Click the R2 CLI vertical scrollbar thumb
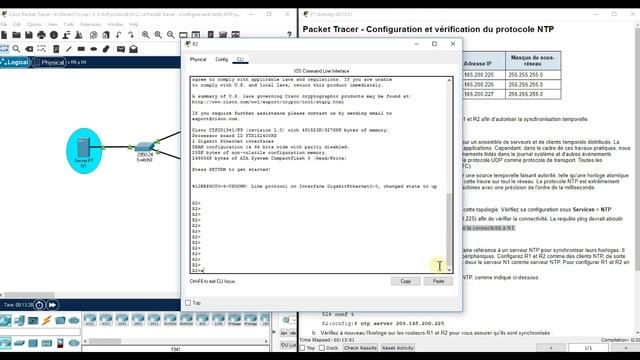640x360 pixels. coord(449,229)
